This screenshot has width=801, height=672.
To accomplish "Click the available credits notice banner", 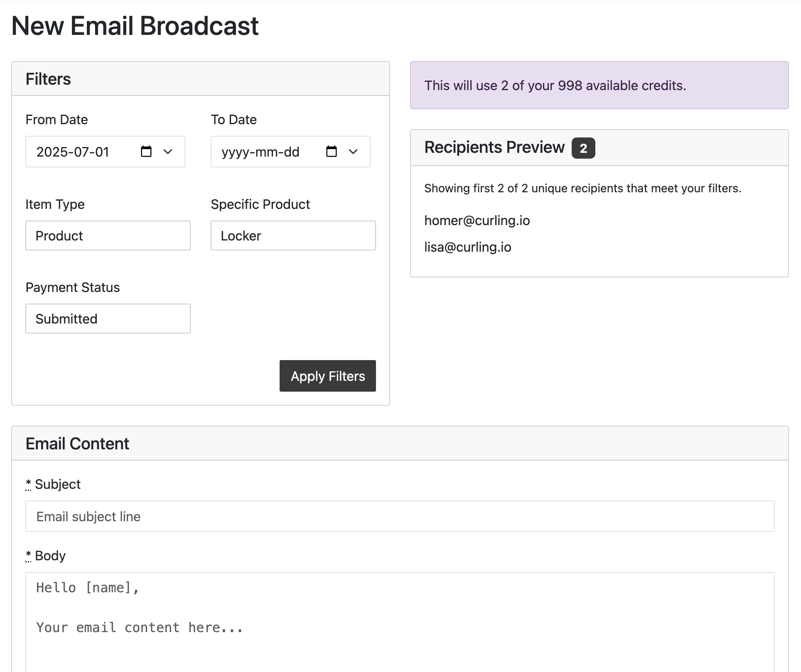I will pyautogui.click(x=599, y=86).
